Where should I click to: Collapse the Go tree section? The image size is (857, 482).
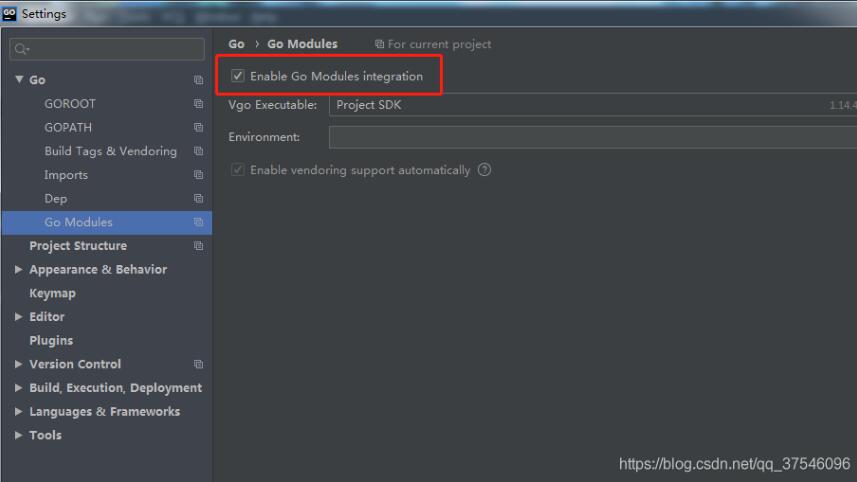tap(19, 80)
